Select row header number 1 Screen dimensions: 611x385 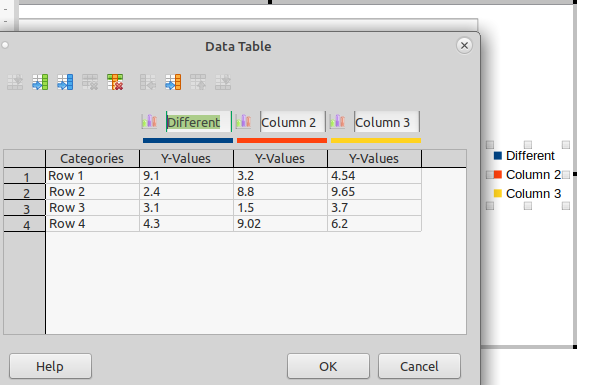click(x=25, y=176)
